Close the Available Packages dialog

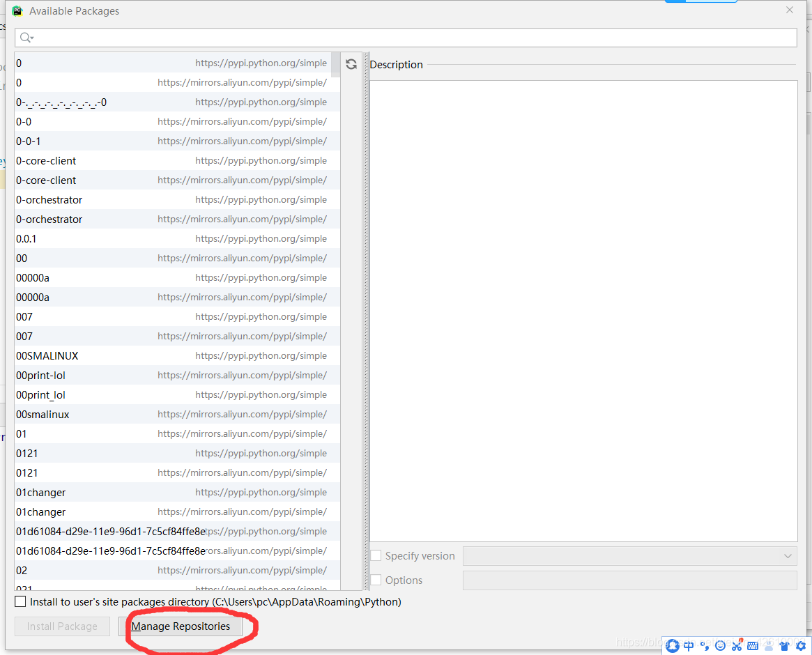789,10
